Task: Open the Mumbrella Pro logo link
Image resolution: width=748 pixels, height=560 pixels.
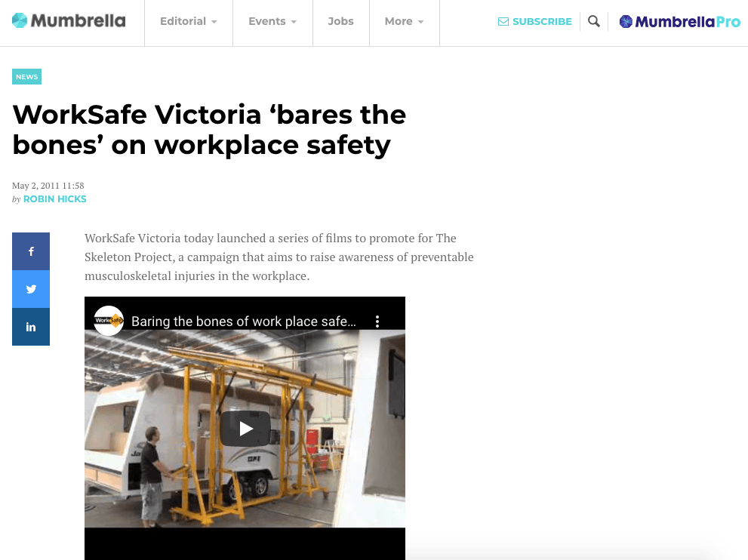Action: point(679,22)
